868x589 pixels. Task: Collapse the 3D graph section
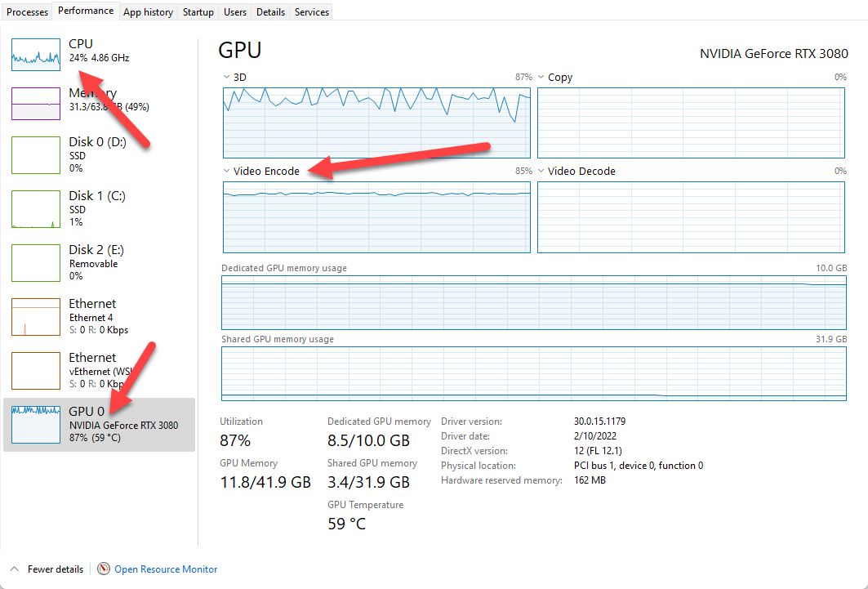tap(226, 76)
